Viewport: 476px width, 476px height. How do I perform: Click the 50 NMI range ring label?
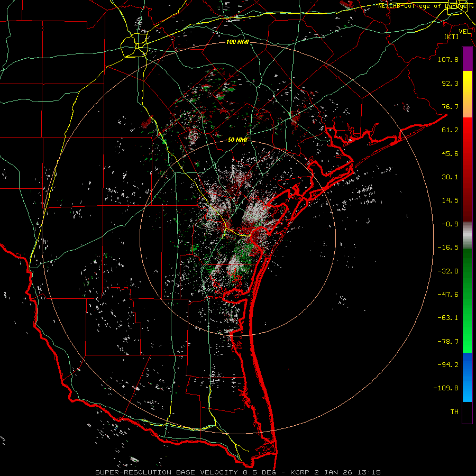coord(237,140)
